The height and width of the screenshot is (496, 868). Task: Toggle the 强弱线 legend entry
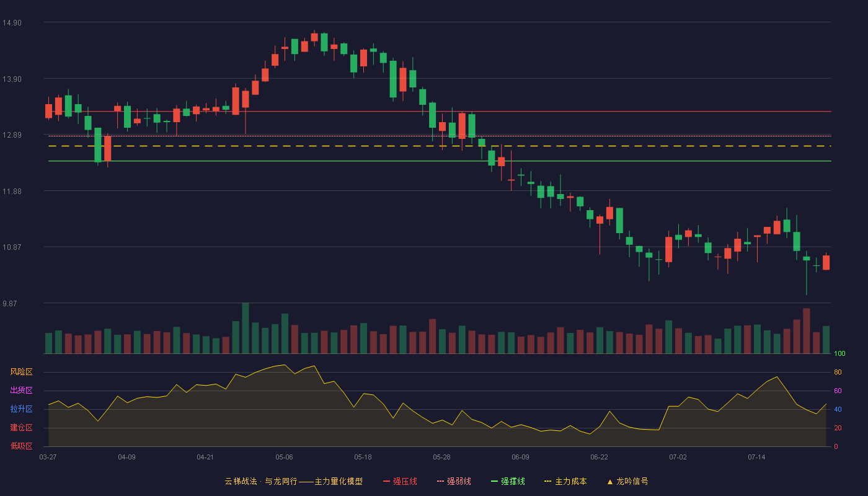point(454,481)
